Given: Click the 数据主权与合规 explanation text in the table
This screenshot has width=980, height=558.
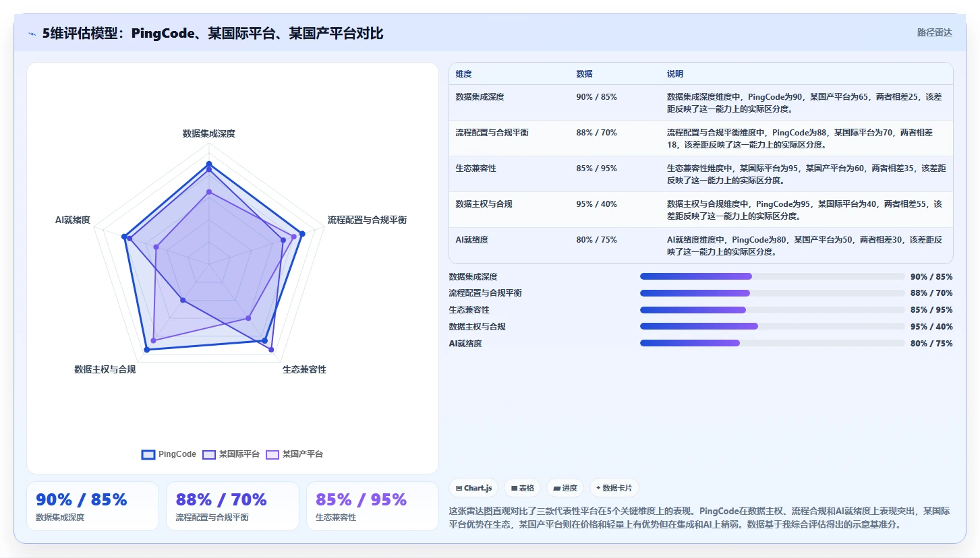Looking at the screenshot, I should point(805,210).
